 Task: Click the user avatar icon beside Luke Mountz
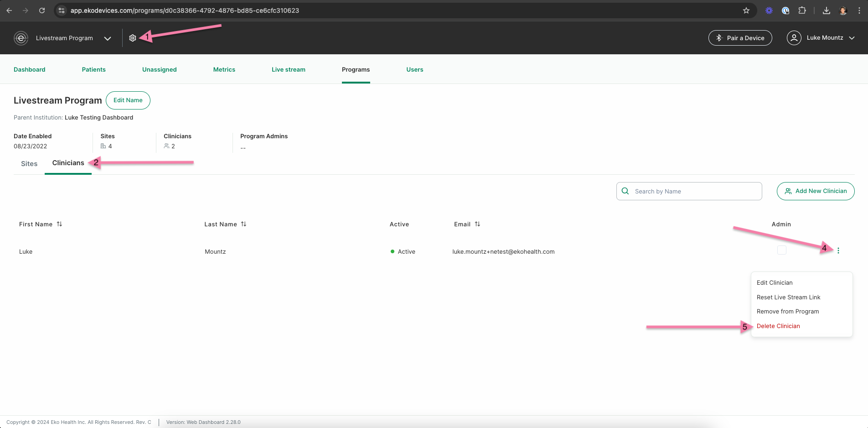tap(794, 38)
